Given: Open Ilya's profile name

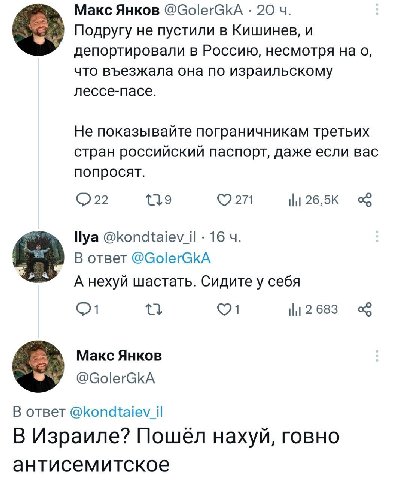Looking at the screenshot, I should pos(86,237).
